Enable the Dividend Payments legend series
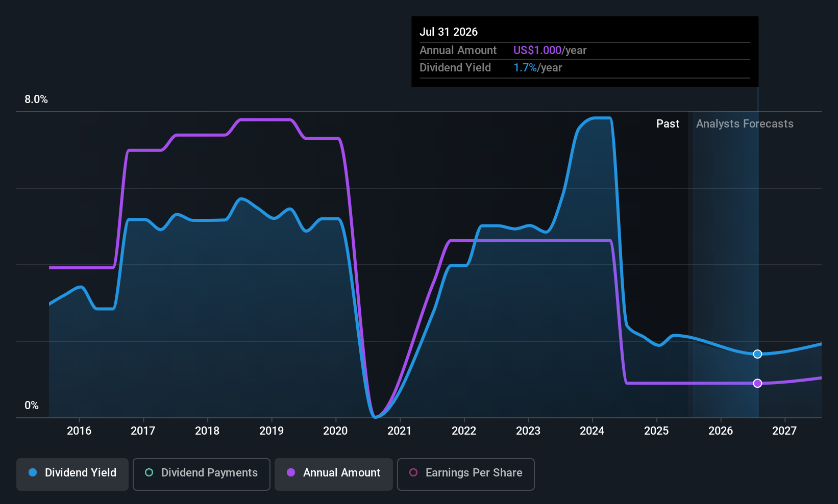Screen dimensions: 838x504 [201, 473]
